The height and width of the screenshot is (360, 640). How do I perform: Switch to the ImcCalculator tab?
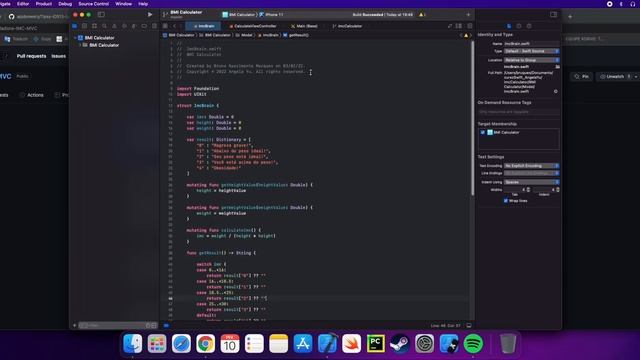(347, 26)
